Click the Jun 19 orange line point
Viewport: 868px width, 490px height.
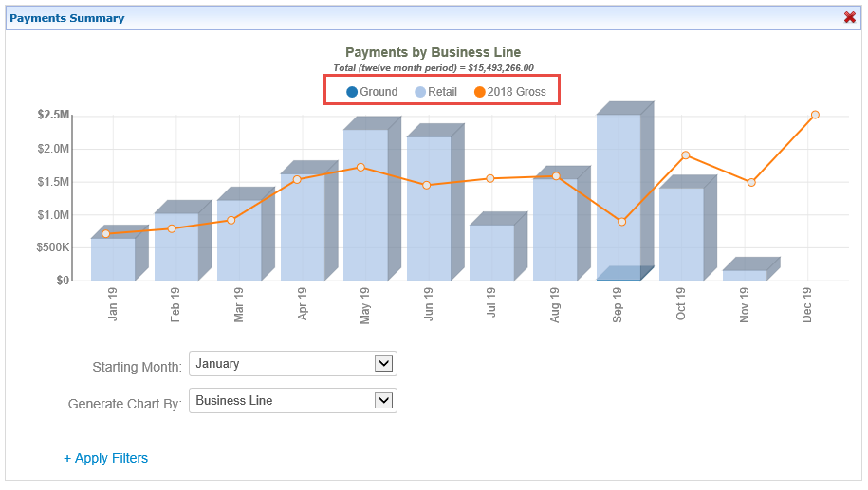coord(427,185)
